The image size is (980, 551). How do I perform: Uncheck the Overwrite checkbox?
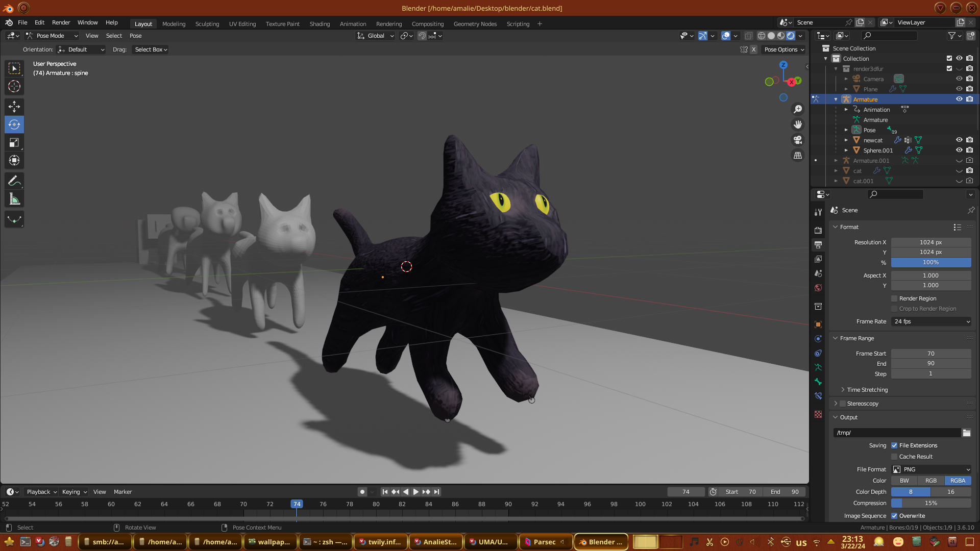tap(894, 516)
